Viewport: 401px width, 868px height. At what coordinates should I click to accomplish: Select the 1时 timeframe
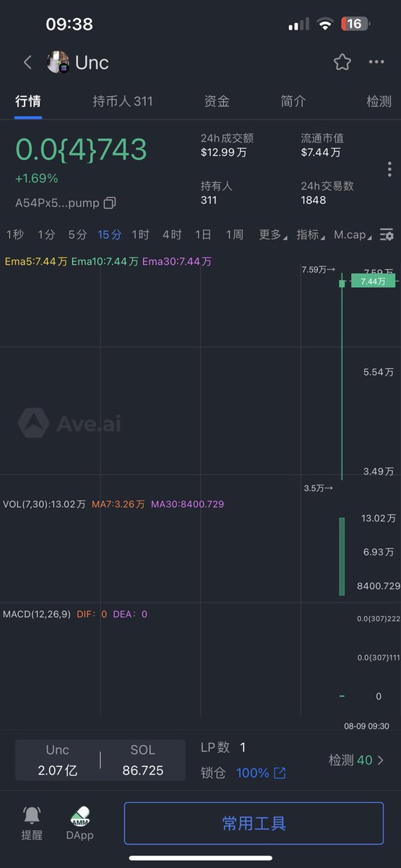pos(140,234)
